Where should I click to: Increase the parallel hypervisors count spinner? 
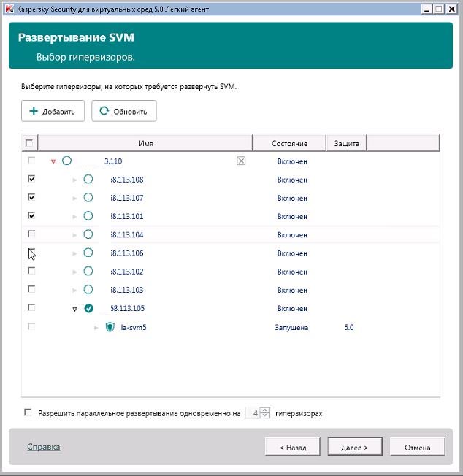[x=265, y=410]
